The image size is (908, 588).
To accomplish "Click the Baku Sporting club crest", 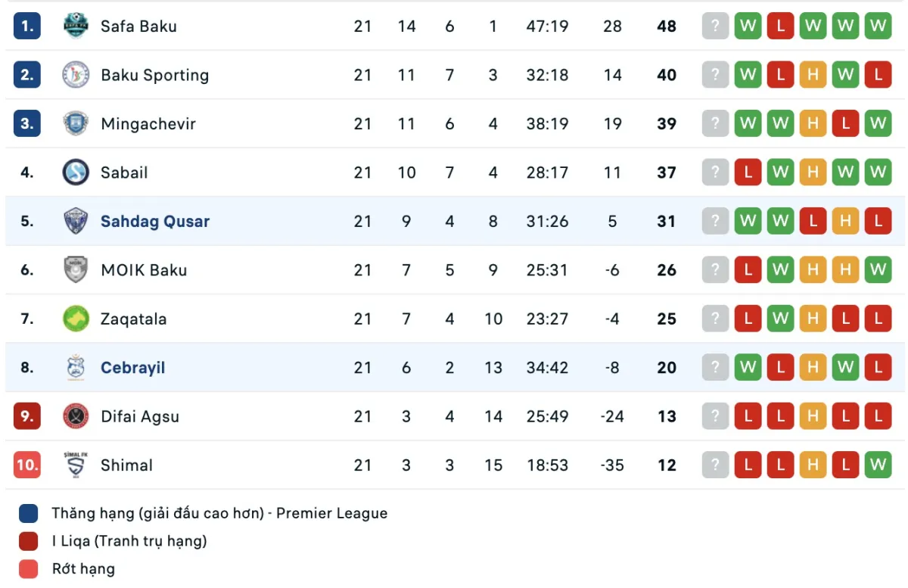I will pos(76,75).
